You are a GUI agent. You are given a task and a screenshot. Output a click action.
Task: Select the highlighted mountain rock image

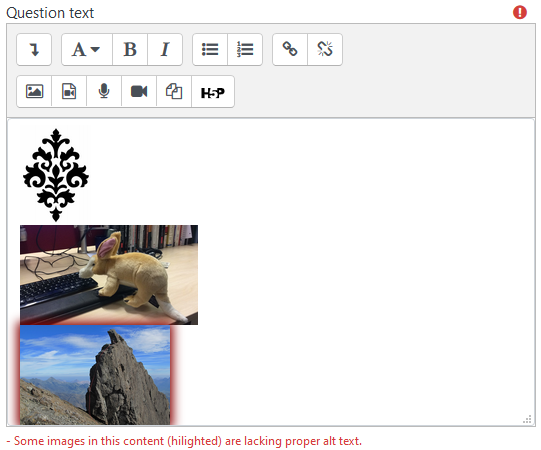95,375
